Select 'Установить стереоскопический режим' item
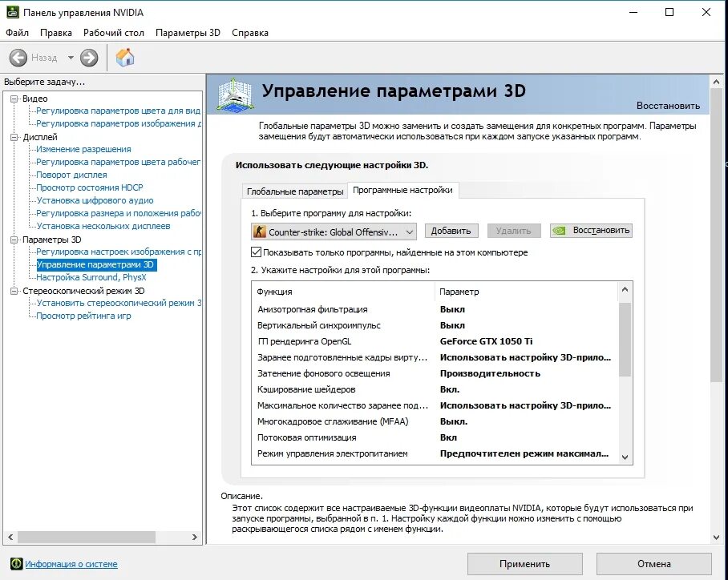The image size is (728, 580). pos(119,303)
